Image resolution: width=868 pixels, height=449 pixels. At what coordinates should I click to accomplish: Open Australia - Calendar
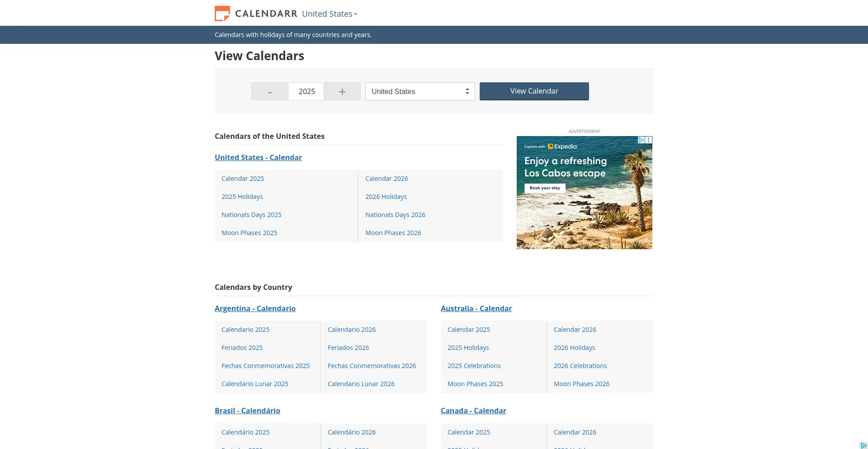[x=476, y=308]
